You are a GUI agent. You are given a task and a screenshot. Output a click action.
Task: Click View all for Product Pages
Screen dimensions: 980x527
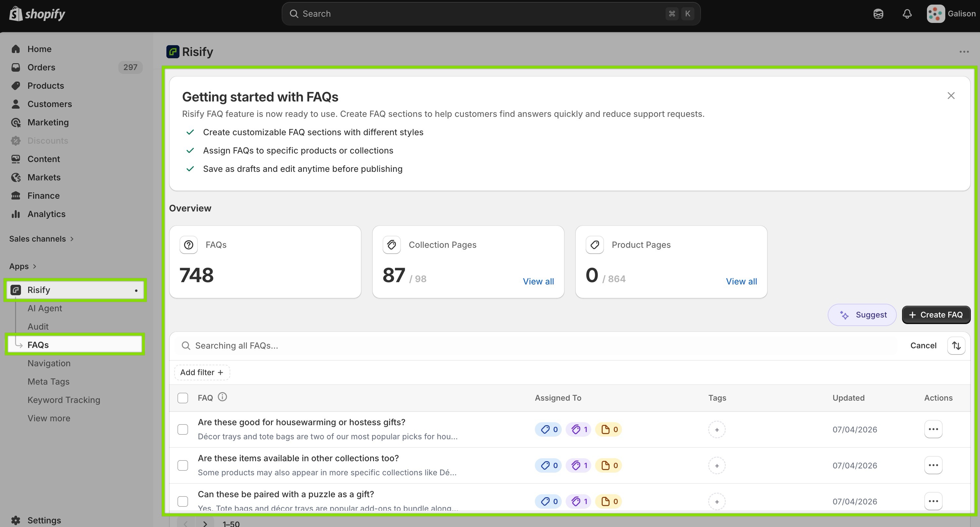coord(741,282)
